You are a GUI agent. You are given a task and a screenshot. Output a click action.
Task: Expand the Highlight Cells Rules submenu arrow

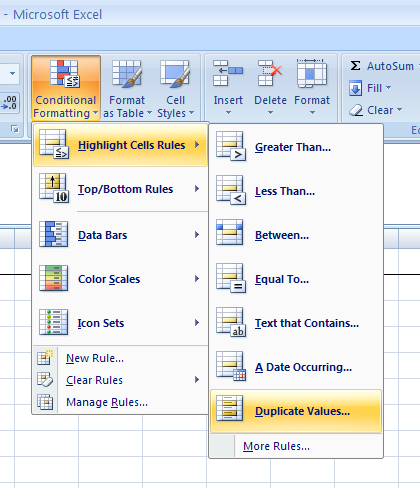[197, 145]
